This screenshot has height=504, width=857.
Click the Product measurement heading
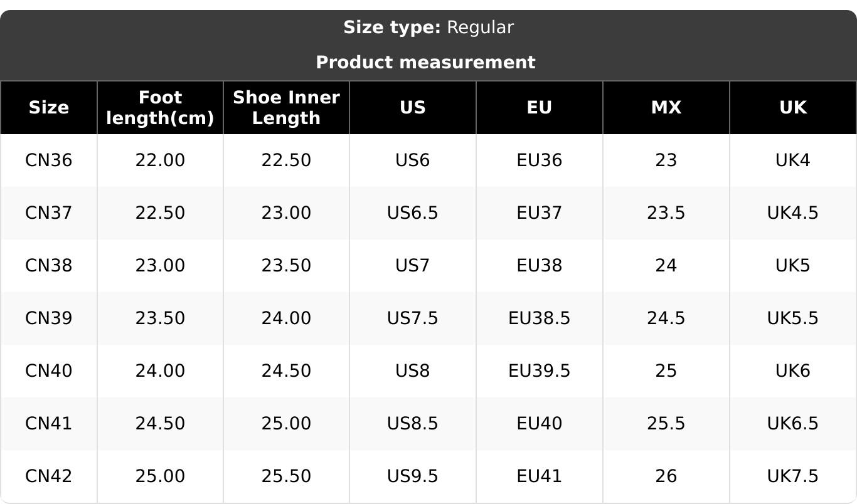[x=425, y=63]
